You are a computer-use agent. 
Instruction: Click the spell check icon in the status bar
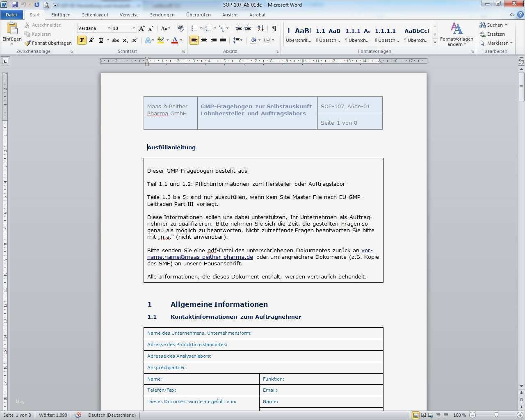click(78, 415)
